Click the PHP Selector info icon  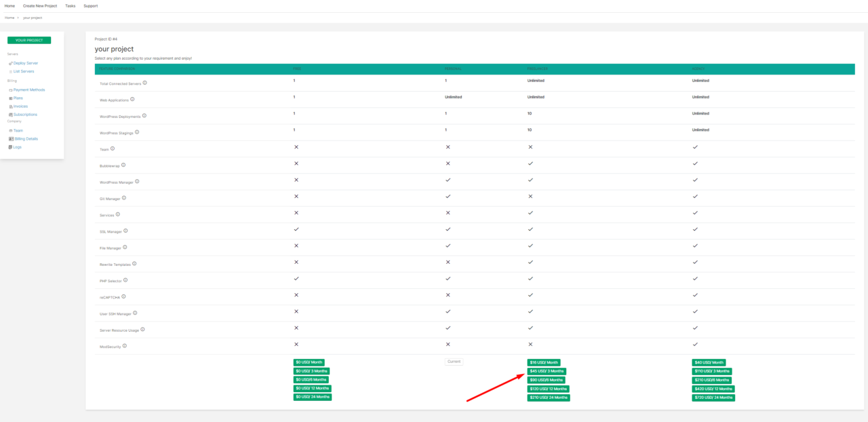tap(125, 280)
